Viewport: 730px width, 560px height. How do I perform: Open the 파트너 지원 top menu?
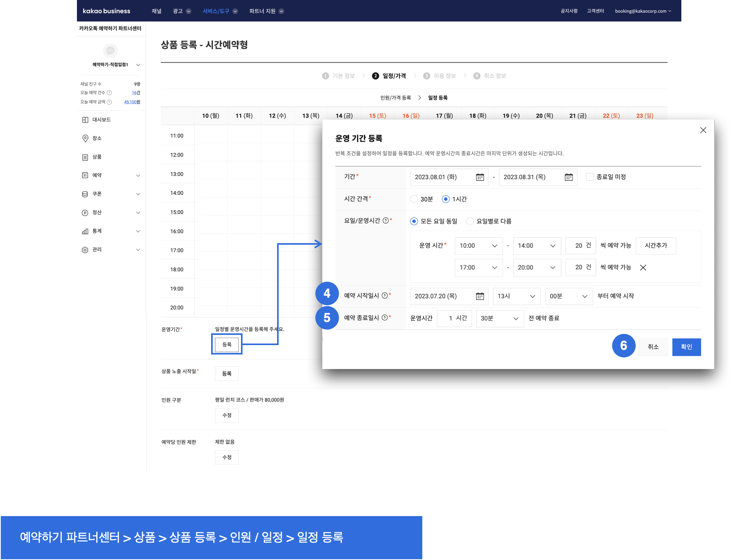pyautogui.click(x=266, y=11)
